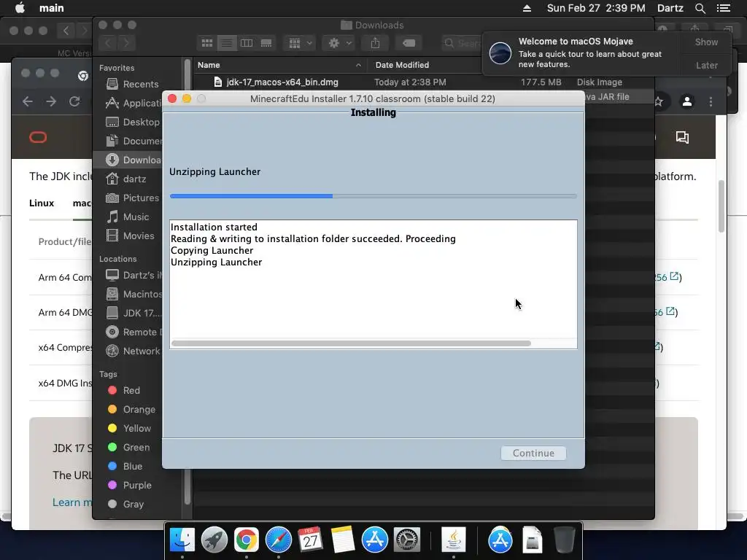Select Applications in the Finder sidebar

point(133,103)
